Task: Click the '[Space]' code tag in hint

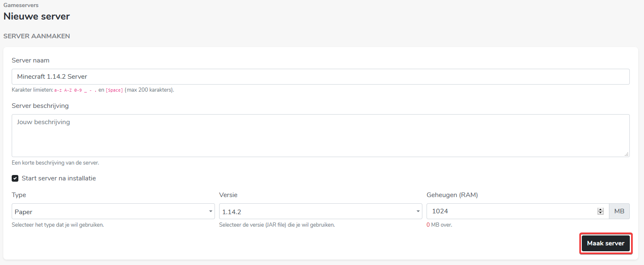Action: 114,90
